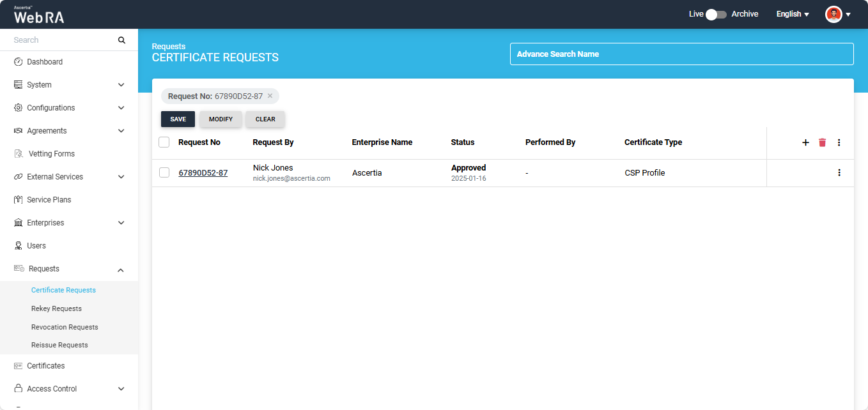Viewport: 868px width, 410px height.
Task: Click the plus icon to add request
Action: point(805,142)
